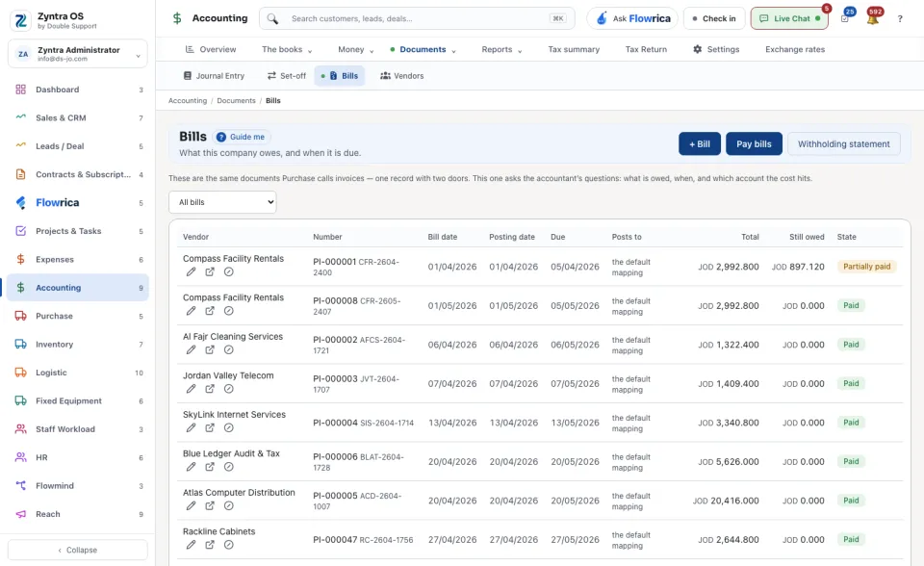Click the Check in button

[x=714, y=19]
